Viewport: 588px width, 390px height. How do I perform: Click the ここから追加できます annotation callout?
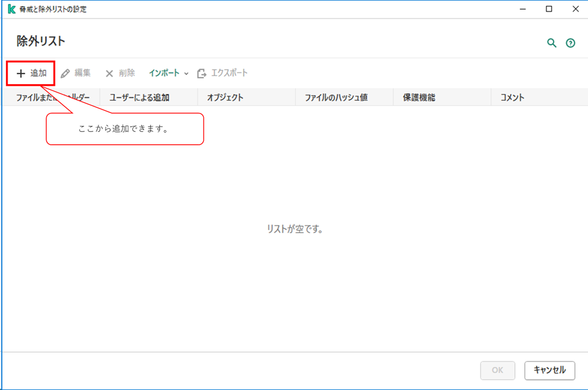point(124,128)
